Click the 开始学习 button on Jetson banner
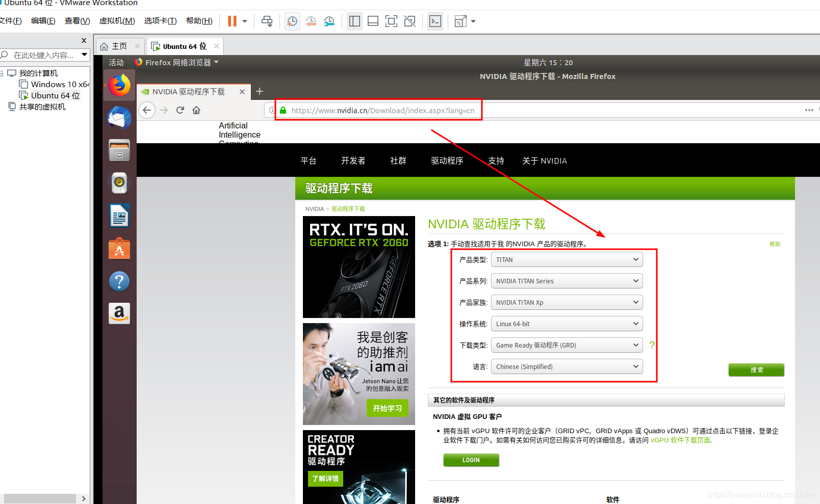This screenshot has height=504, width=820. tap(387, 408)
